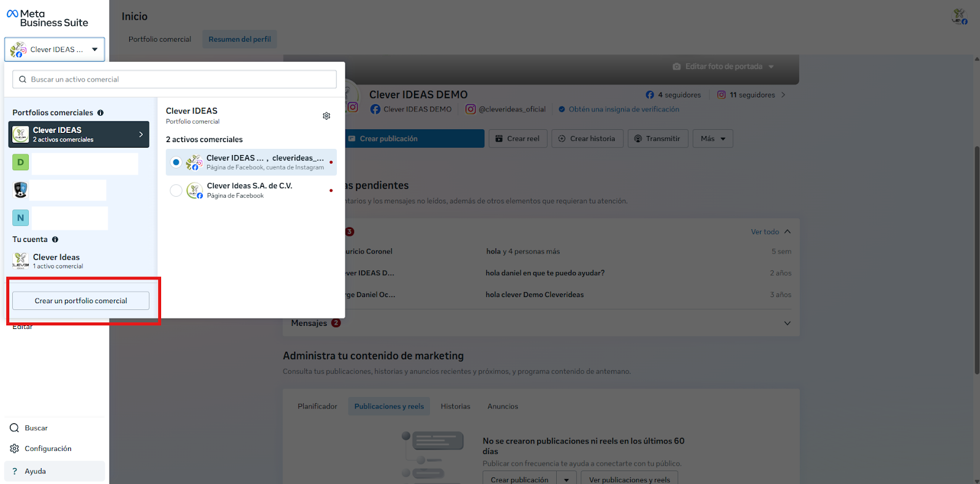Expand Clever IDEAS portfolio with chevron
The height and width of the screenshot is (484, 980).
pos(141,134)
